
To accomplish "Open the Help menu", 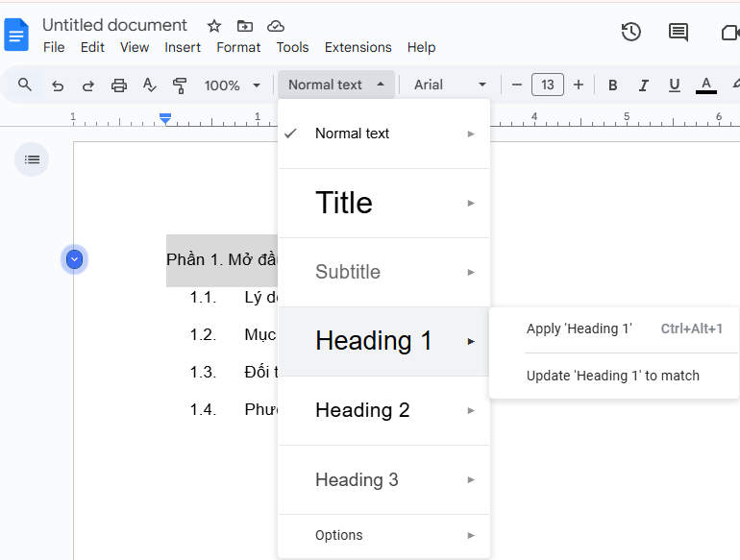I will [x=422, y=47].
